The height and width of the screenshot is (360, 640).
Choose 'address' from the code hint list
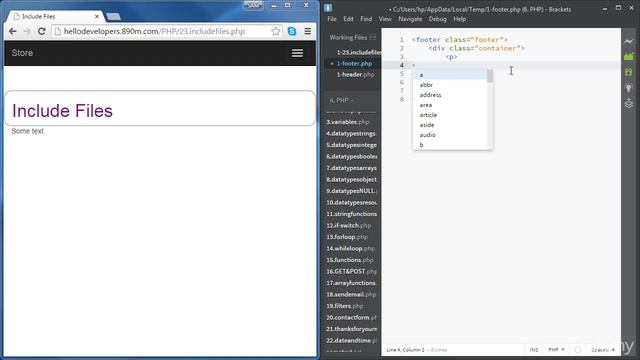pos(450,95)
